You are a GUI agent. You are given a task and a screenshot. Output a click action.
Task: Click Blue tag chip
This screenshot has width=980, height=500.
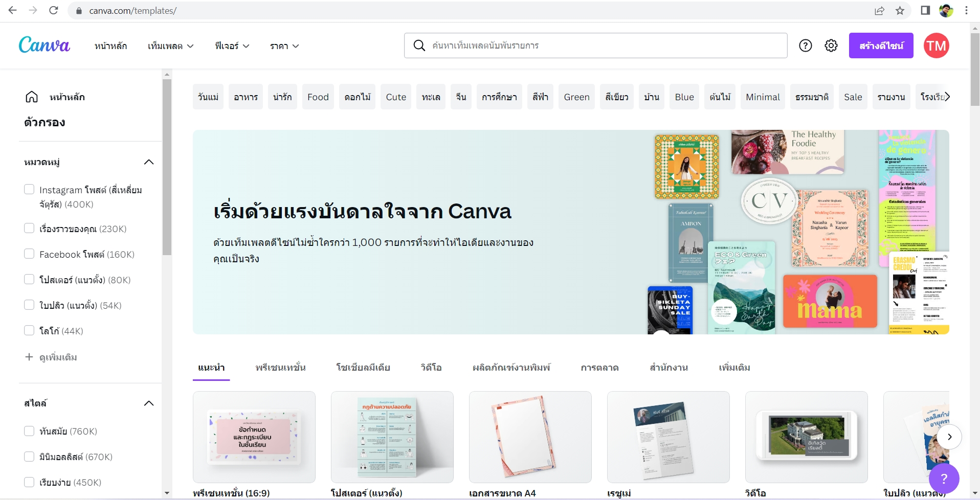click(x=684, y=97)
